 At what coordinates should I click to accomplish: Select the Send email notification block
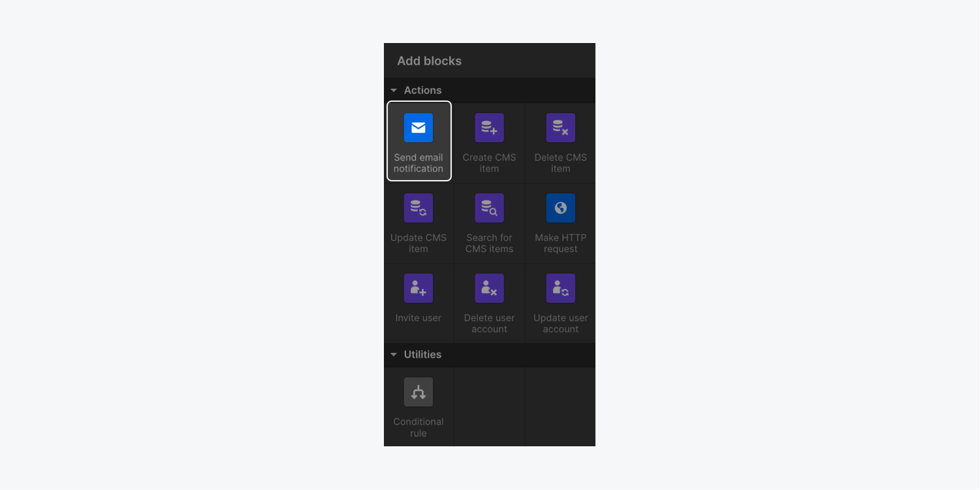(419, 141)
